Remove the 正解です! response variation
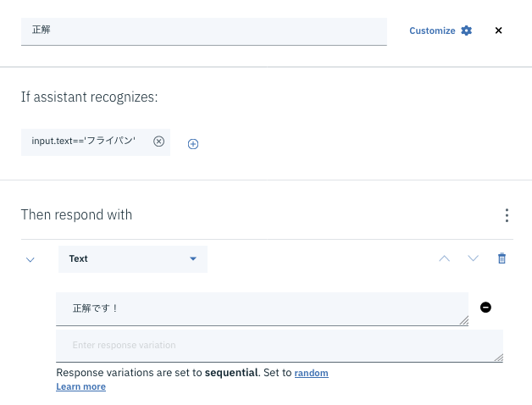This screenshot has height=405, width=532. (x=485, y=308)
